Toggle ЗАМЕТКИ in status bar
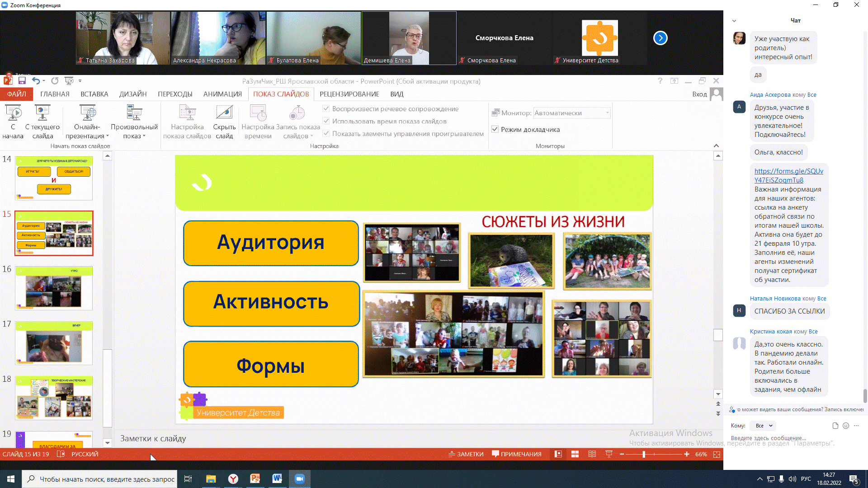 466,454
